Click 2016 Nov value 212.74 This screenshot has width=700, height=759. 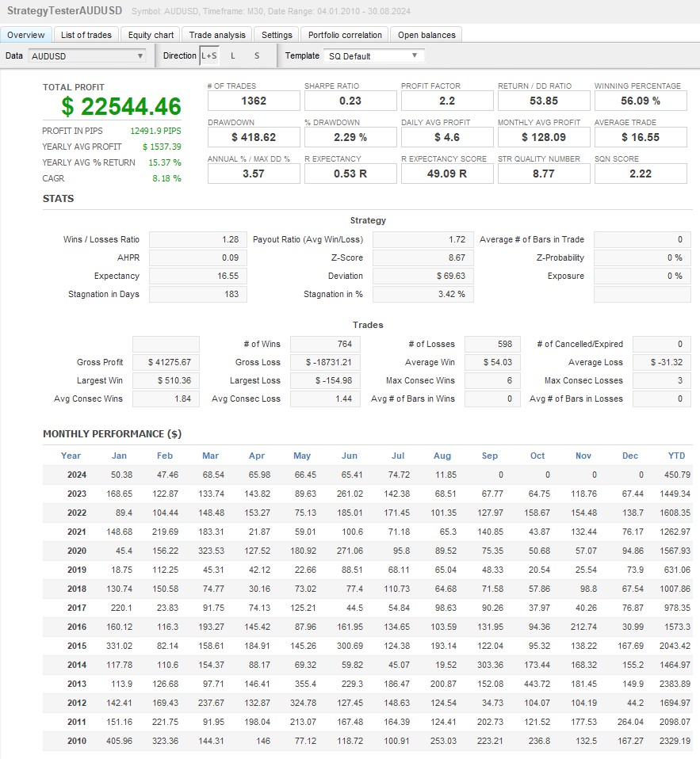point(583,627)
